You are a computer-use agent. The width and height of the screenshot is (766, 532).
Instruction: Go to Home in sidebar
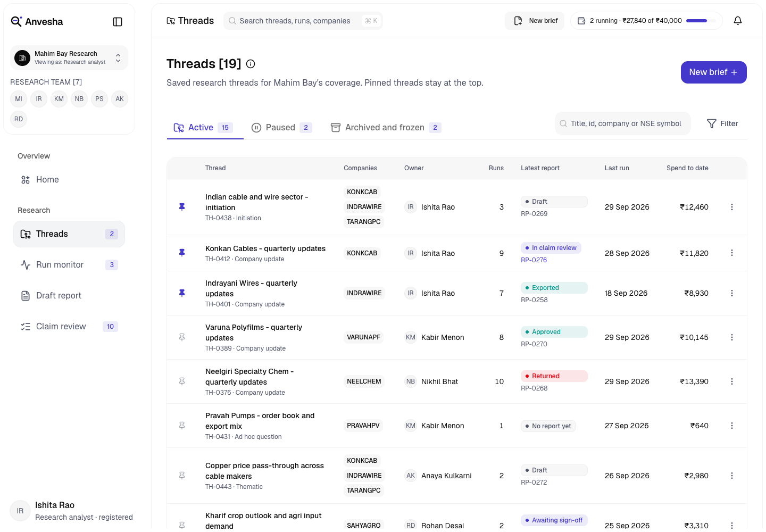click(x=69, y=180)
